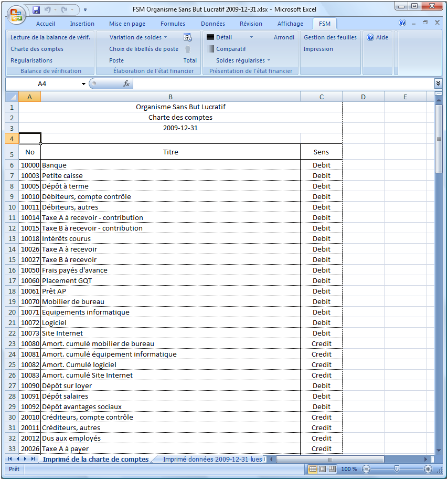Save the workbook via Quick Access toolbar

tap(36, 10)
